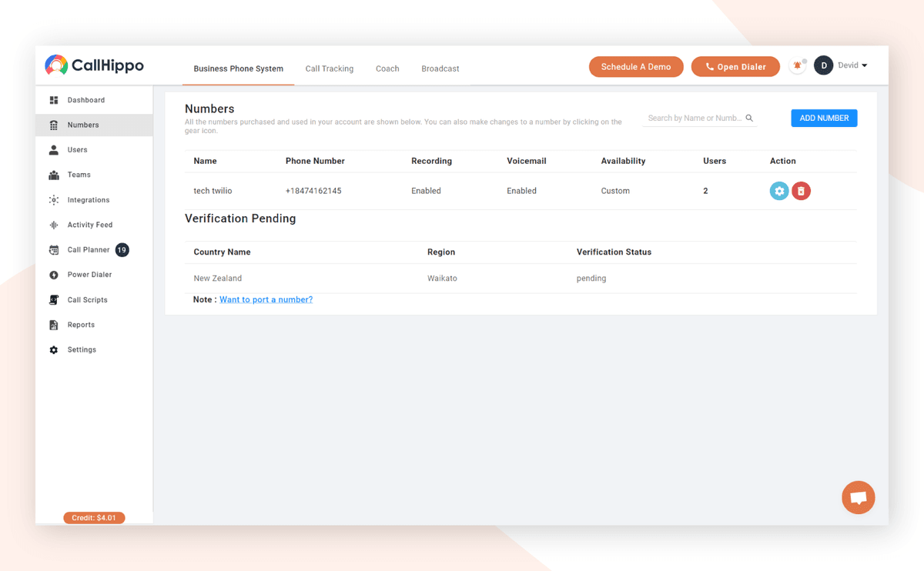Click Voicemail 'Enabled' cell
Image resolution: width=924 pixels, height=571 pixels.
pos(521,191)
